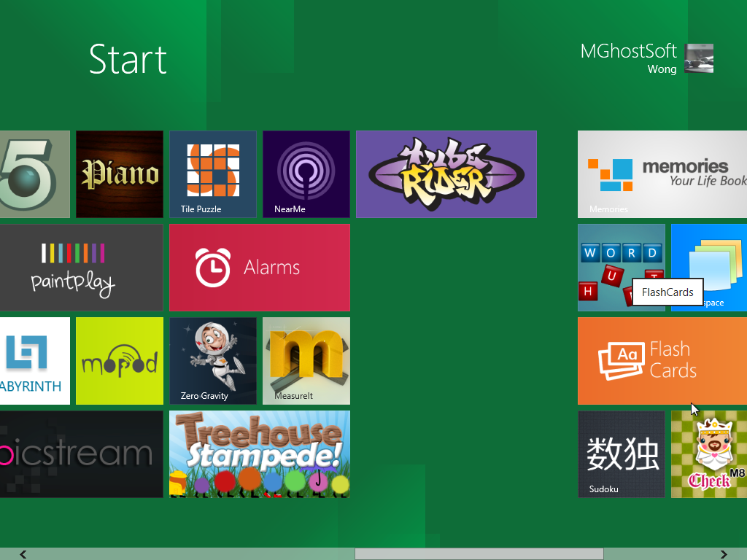This screenshot has height=560, width=747.
Task: Launch the Tube Rider game tile
Action: click(446, 174)
